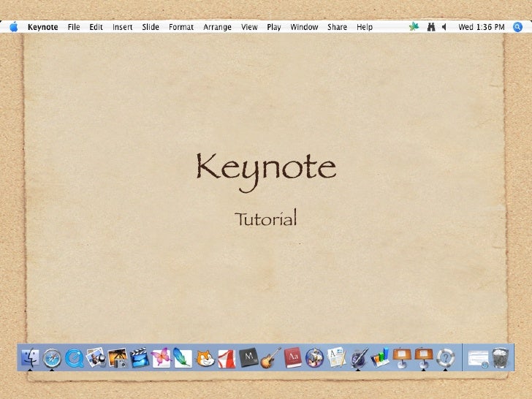Open the Help menu
The height and width of the screenshot is (399, 532).
[x=365, y=27]
